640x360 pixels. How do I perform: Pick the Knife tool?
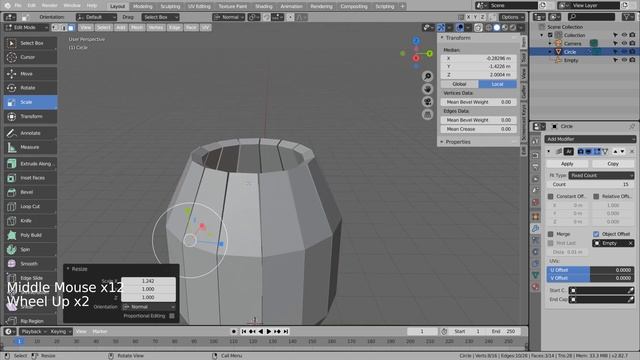(31, 221)
